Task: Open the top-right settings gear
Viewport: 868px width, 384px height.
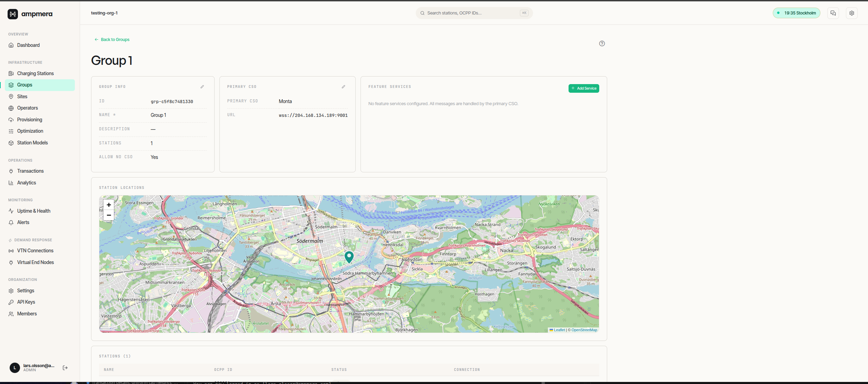Action: click(x=852, y=13)
